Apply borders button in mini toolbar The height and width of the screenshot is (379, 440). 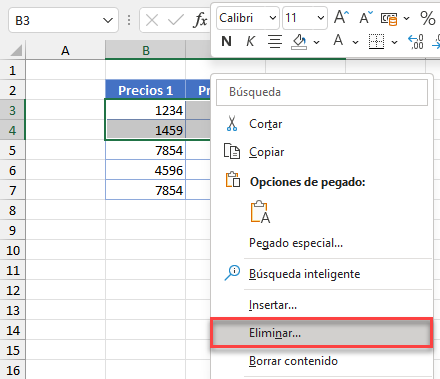[376, 42]
